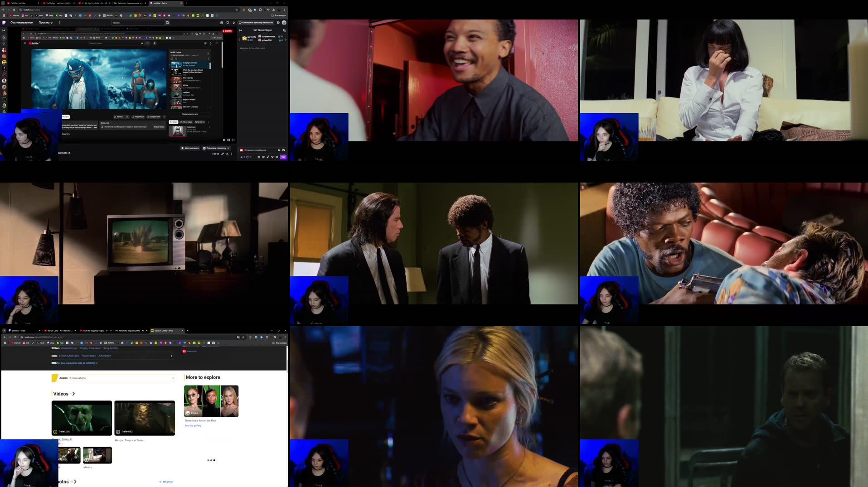Click See production info at IMDbPro
Image resolution: width=868 pixels, height=487 pixels.
(78, 363)
